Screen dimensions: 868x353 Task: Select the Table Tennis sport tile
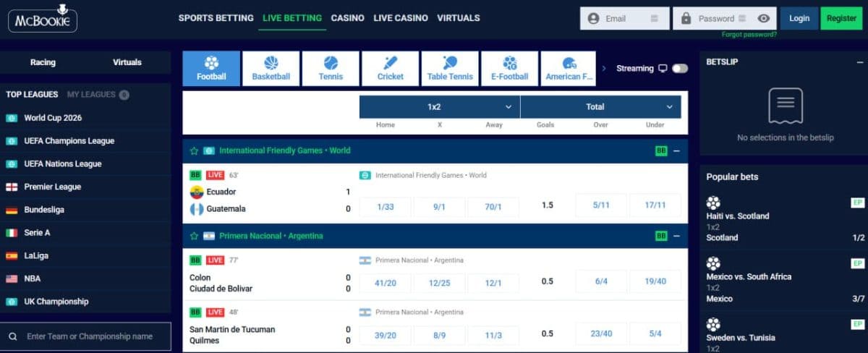[450, 69]
